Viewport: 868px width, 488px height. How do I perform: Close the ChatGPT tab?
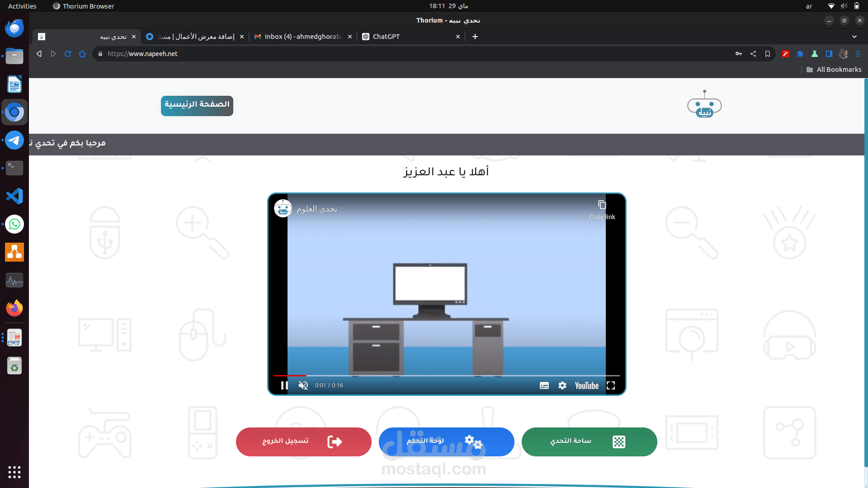[x=458, y=37]
